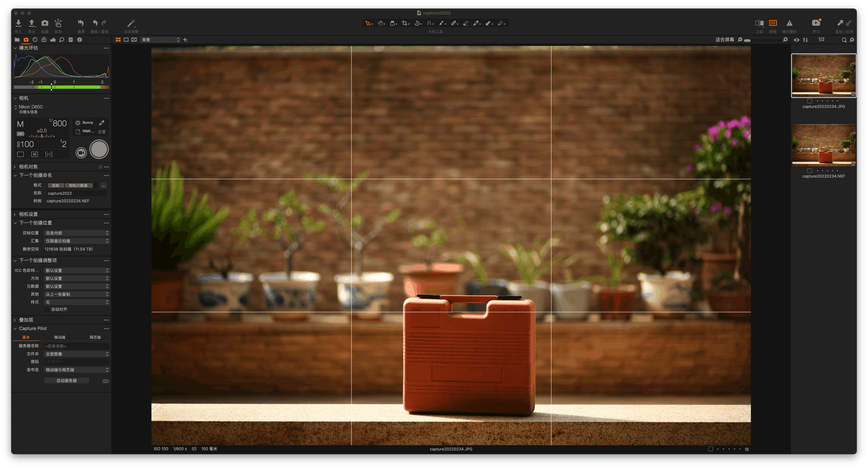Screen dimensions: 868x468
Task: Toggle the Grid (网格) overlay icon
Action: point(773,23)
